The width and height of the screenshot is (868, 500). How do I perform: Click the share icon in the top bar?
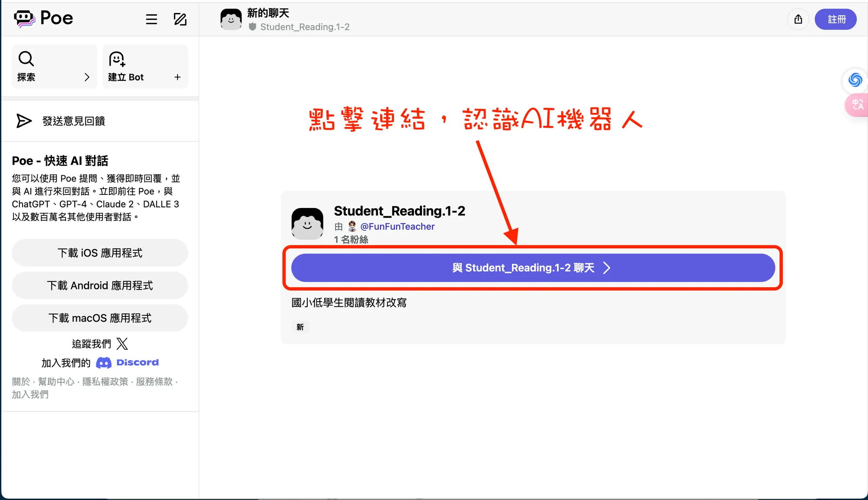[798, 19]
